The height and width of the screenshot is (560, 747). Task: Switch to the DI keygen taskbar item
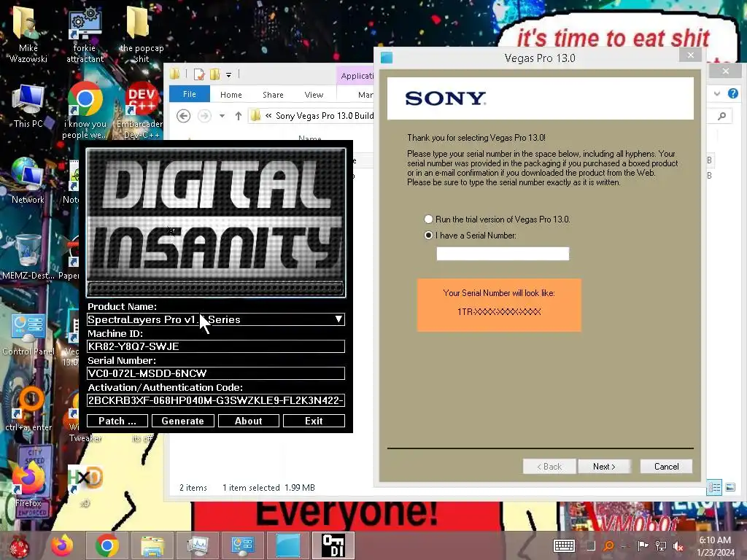pos(333,545)
